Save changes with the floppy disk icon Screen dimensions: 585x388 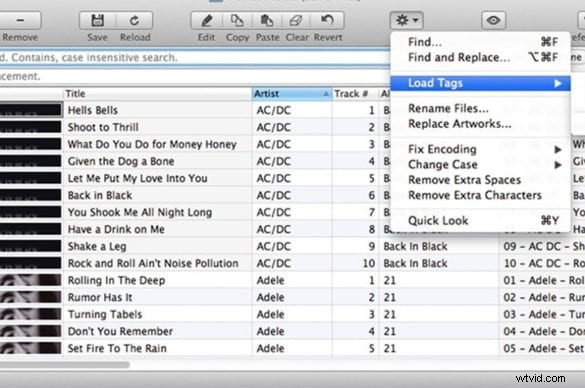pyautogui.click(x=98, y=20)
